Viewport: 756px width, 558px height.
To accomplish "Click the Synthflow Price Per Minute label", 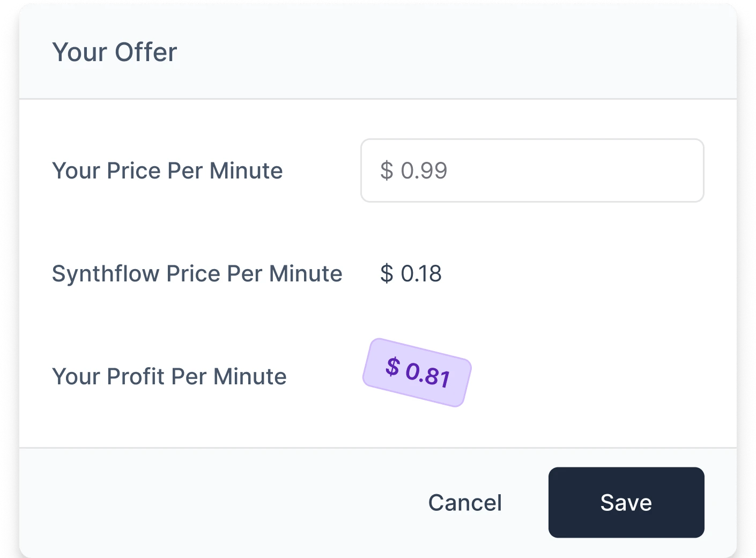I will coord(197,273).
